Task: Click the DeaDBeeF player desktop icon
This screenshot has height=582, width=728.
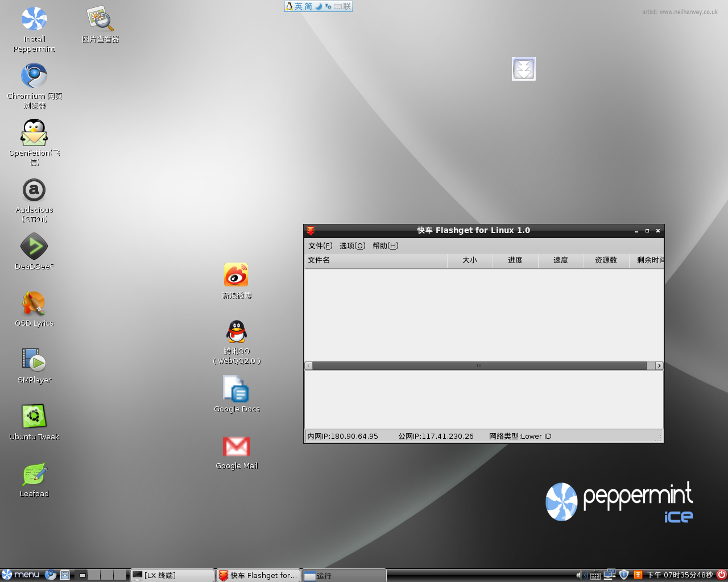Action: click(34, 247)
